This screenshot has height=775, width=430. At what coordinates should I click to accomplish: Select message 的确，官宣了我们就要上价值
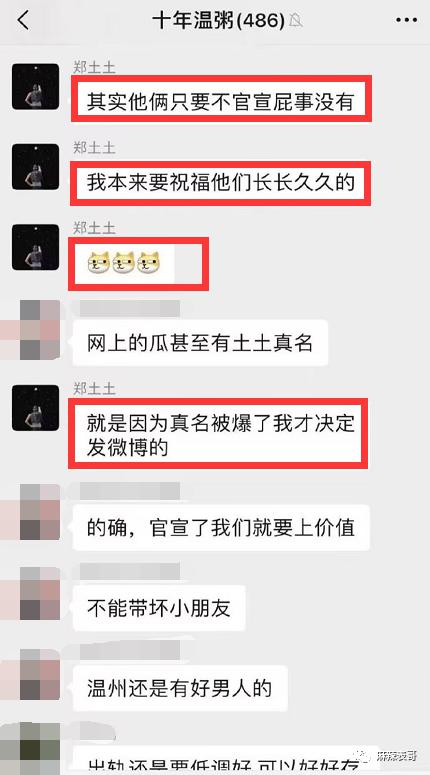pos(221,528)
